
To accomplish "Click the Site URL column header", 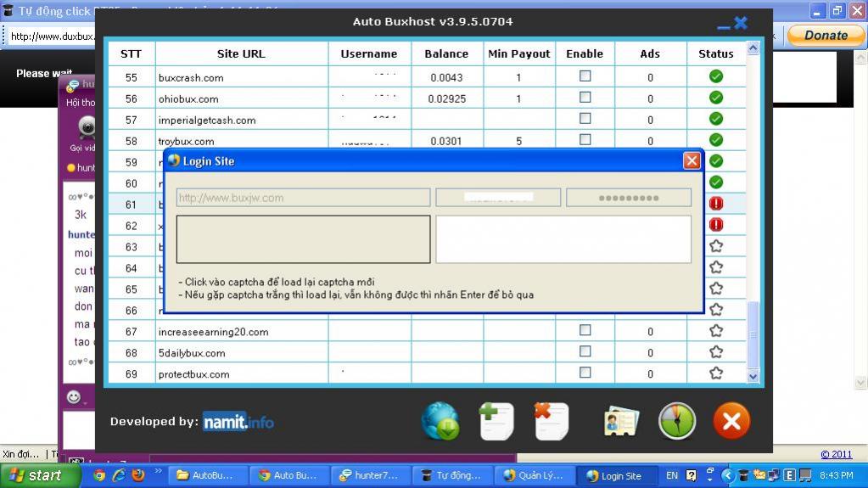I will point(241,53).
